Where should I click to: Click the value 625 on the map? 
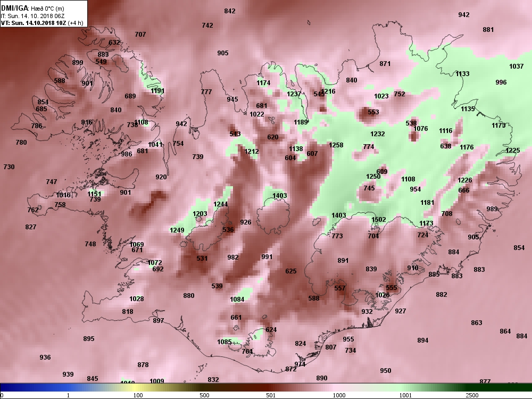pyautogui.click(x=291, y=271)
